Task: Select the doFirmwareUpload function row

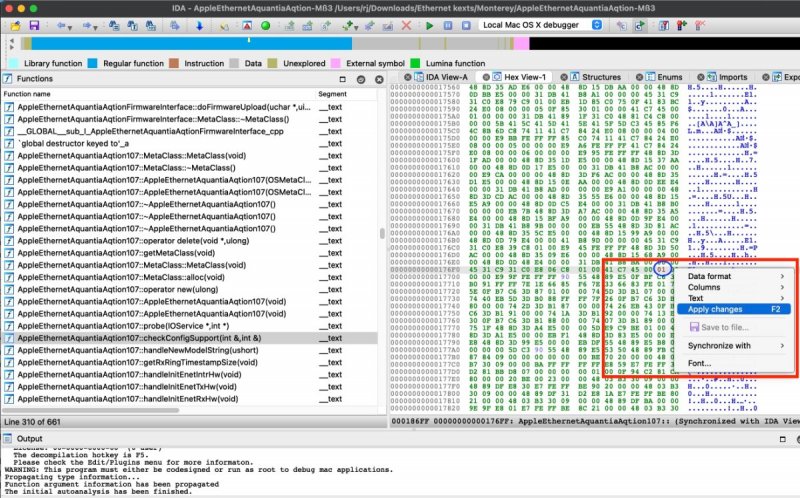Action: click(x=190, y=107)
